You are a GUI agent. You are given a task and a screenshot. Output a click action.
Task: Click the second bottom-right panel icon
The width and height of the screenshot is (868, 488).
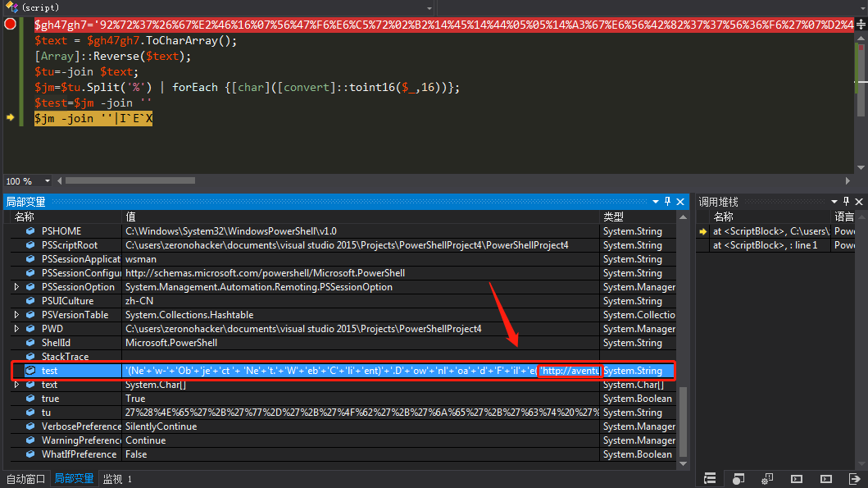[738, 479]
